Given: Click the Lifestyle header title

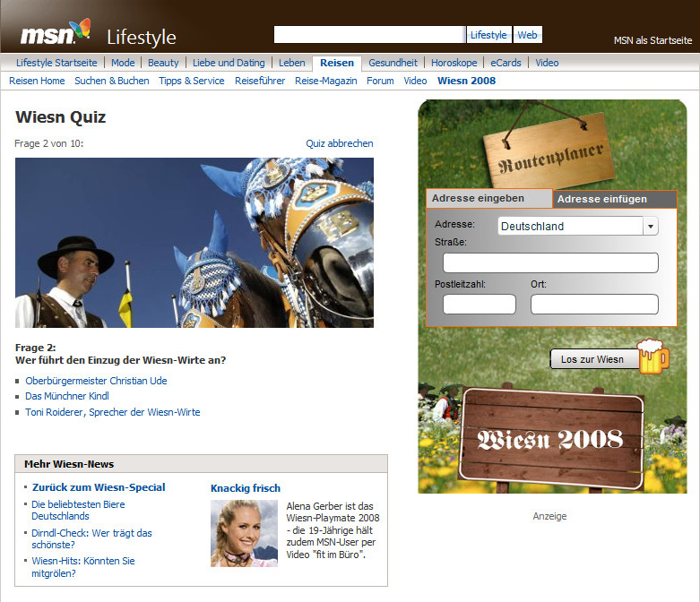Looking at the screenshot, I should pos(142,38).
